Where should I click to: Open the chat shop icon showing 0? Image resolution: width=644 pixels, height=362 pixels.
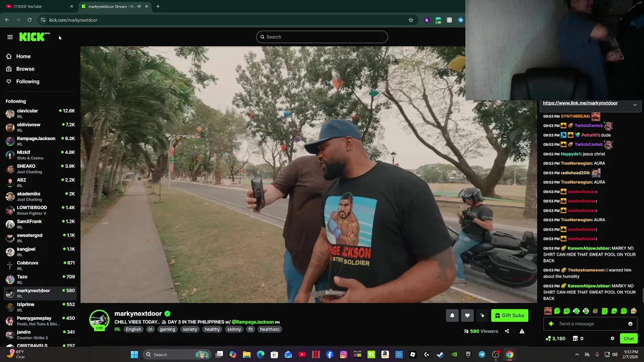[x=578, y=338]
